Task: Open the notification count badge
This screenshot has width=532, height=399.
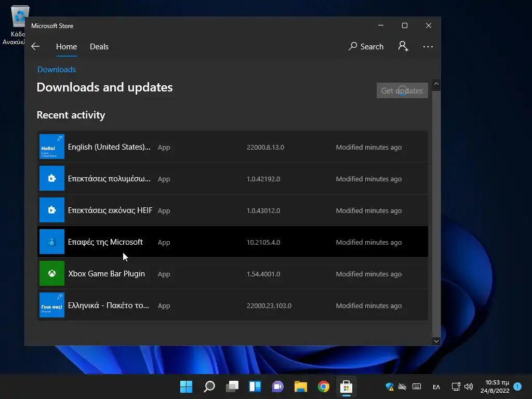Action: tap(517, 387)
